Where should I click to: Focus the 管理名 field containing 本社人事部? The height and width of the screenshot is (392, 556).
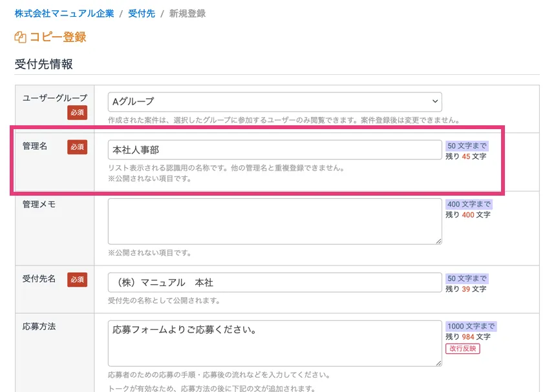[275, 150]
